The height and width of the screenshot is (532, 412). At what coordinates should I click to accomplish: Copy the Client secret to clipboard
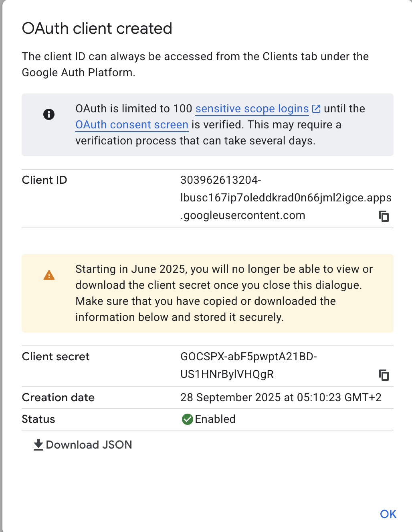[x=384, y=375]
